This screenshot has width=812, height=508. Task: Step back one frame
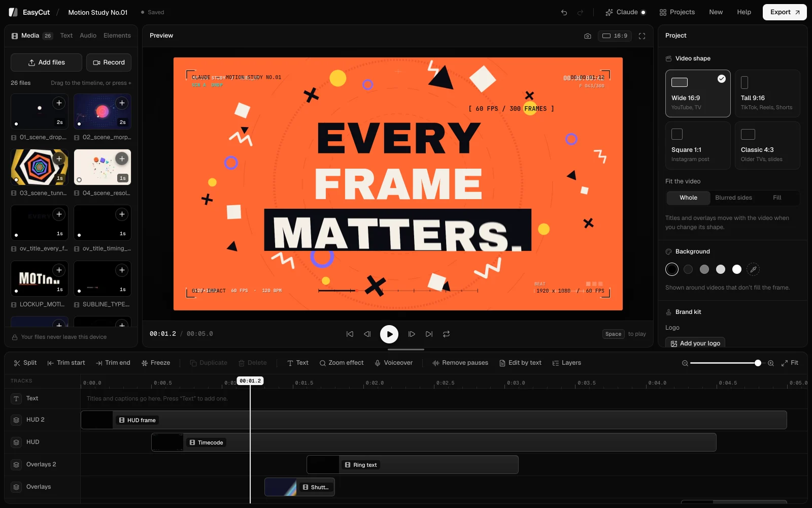click(x=367, y=334)
